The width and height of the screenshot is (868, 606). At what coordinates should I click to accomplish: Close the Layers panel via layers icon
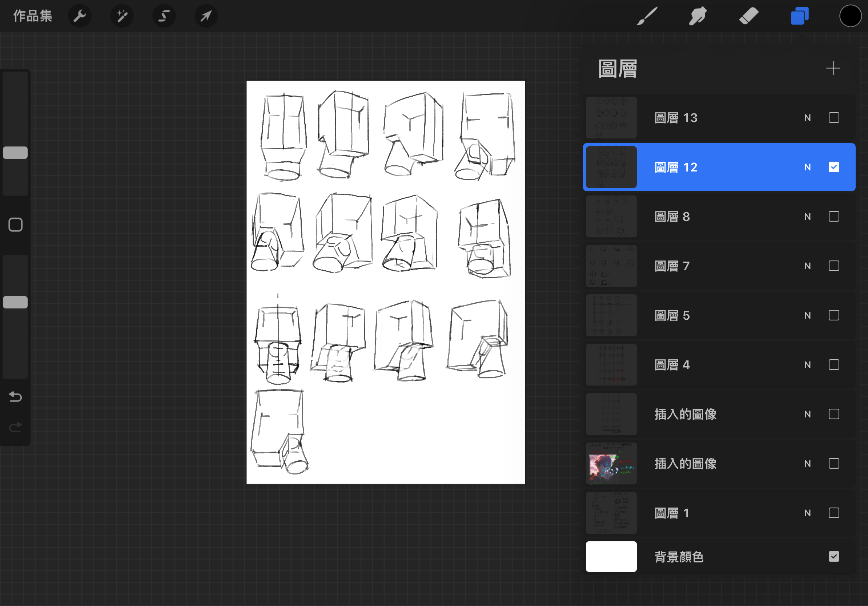(x=800, y=16)
